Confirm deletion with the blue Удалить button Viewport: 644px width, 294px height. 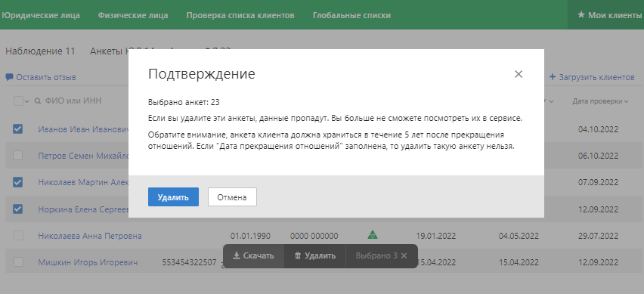point(173,197)
